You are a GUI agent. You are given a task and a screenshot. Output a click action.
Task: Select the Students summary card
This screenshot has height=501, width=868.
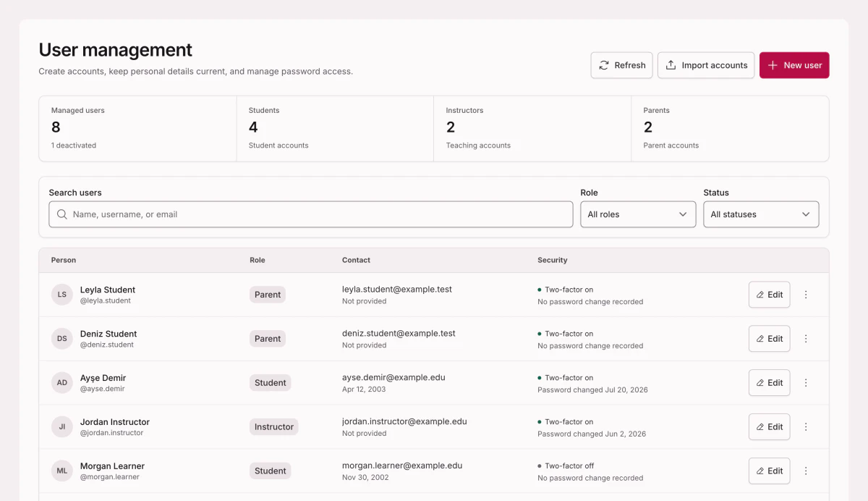(x=335, y=128)
